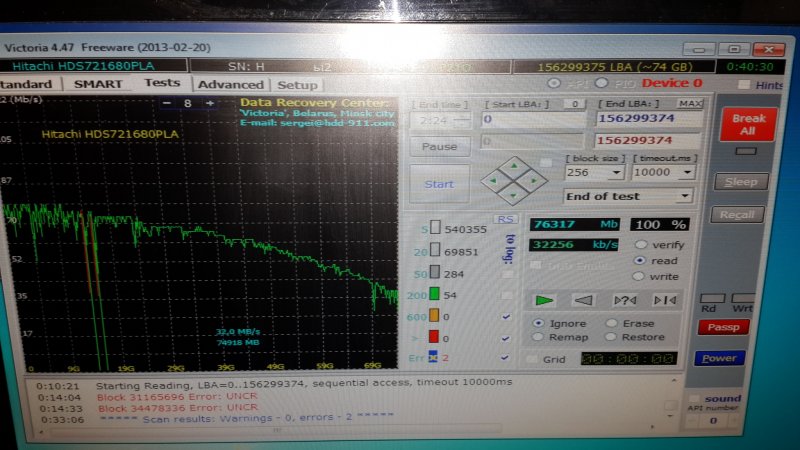Select the random seek scan mode icon
The width and height of the screenshot is (800, 450).
tap(625, 300)
